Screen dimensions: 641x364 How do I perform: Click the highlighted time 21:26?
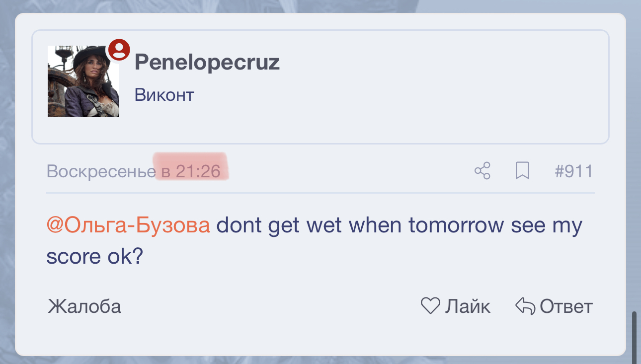coord(198,172)
